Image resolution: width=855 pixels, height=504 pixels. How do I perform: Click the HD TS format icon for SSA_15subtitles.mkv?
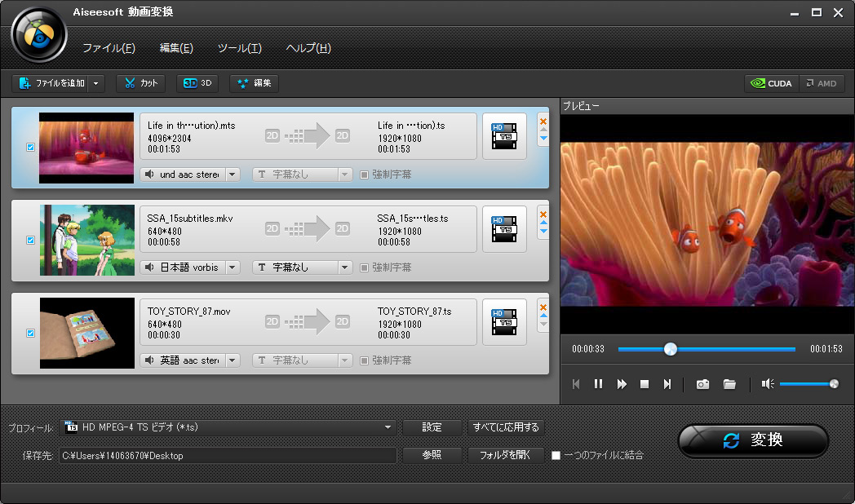click(x=504, y=229)
